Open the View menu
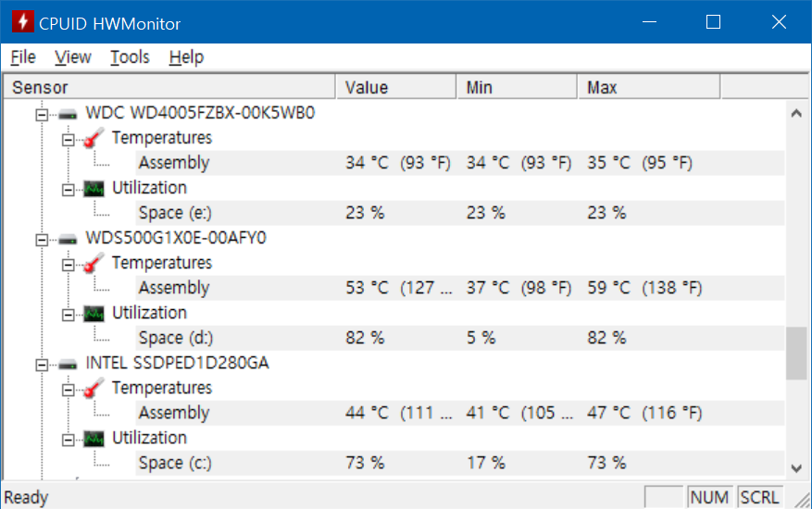Viewport: 812px width, 509px height. pos(73,57)
